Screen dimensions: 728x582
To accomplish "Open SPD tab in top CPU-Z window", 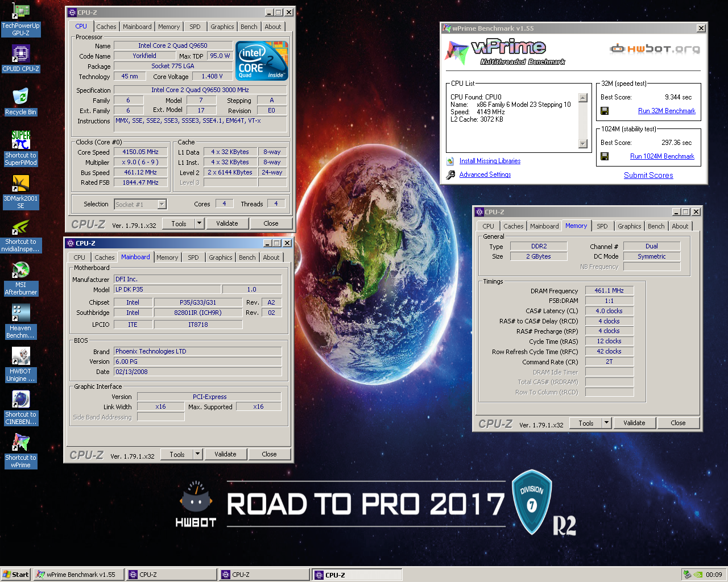I will (195, 27).
